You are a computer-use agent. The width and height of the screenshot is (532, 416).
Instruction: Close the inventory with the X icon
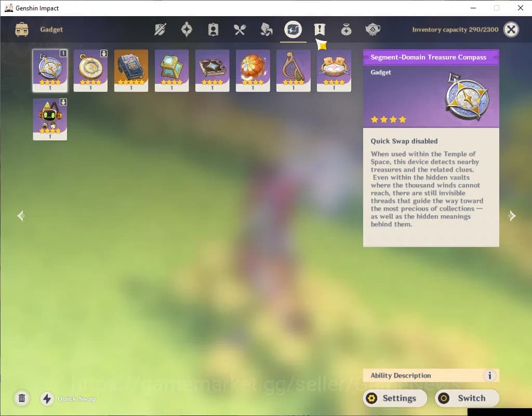511,30
